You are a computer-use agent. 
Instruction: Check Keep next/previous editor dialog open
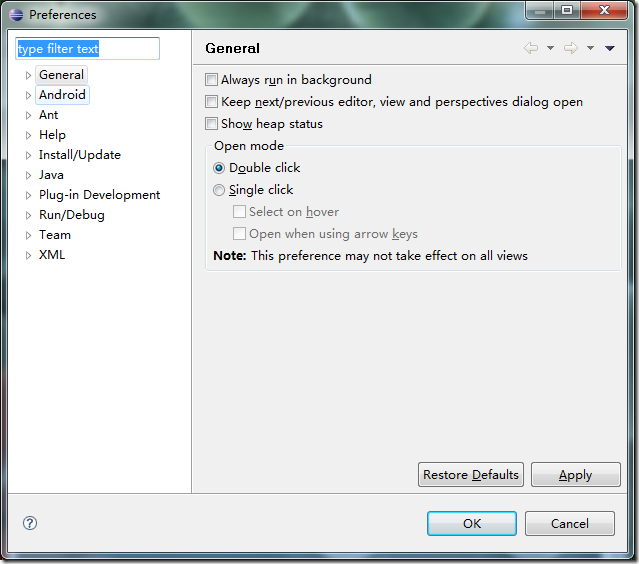[211, 101]
